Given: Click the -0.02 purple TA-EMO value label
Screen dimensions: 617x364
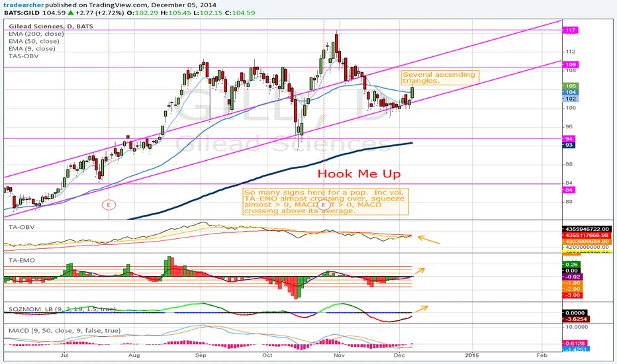Looking at the screenshot, I should click(x=573, y=277).
